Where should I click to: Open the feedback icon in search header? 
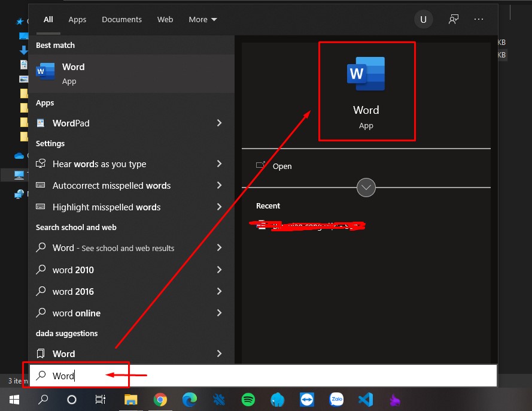(x=453, y=19)
